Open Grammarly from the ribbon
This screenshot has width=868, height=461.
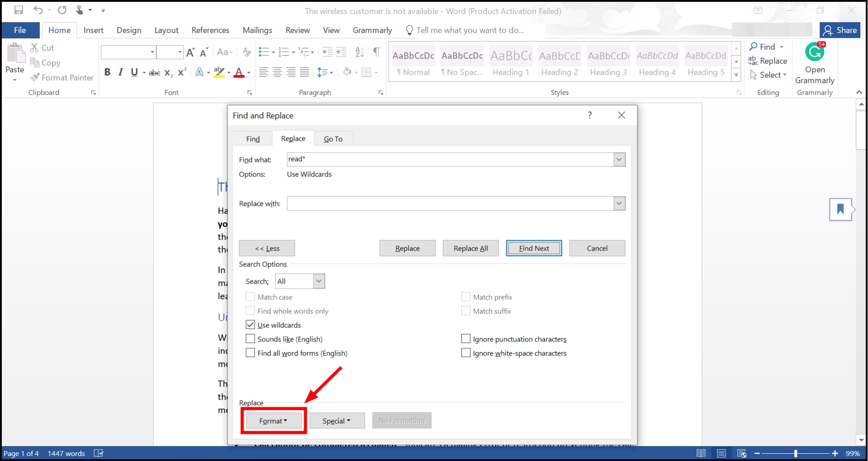[x=814, y=64]
